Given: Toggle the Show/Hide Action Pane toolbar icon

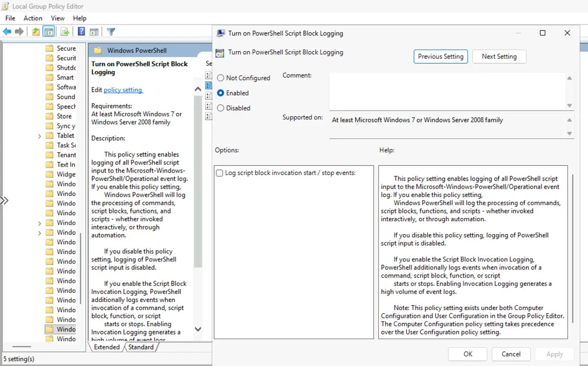Looking at the screenshot, I should point(94,32).
